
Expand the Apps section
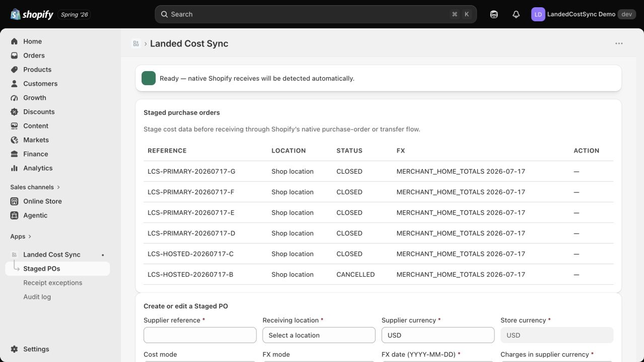tap(21, 237)
